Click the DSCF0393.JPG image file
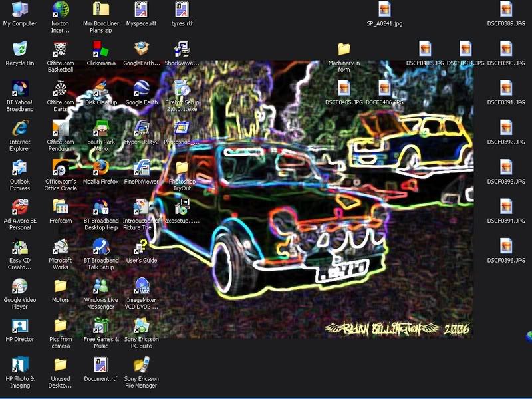 pyautogui.click(x=506, y=168)
